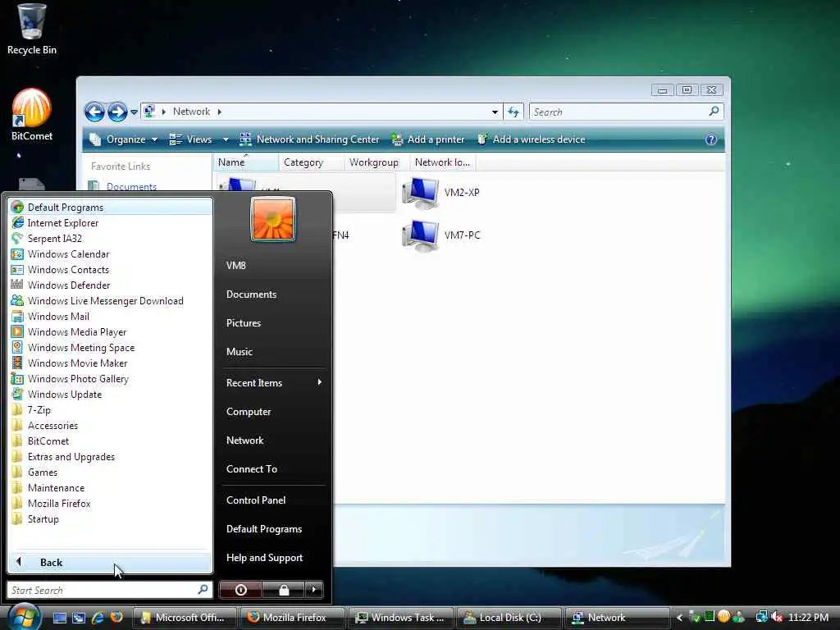The width and height of the screenshot is (840, 630).
Task: Expand the 7-Zip folder
Action: (111, 410)
